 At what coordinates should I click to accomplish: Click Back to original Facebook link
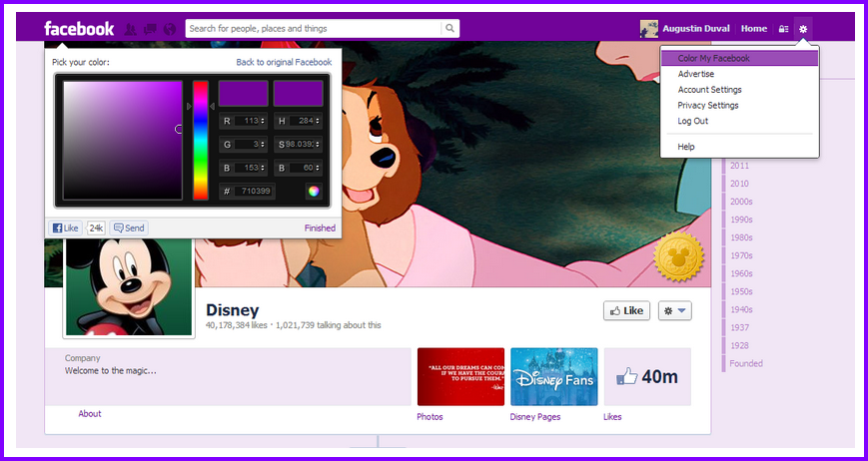tap(284, 62)
